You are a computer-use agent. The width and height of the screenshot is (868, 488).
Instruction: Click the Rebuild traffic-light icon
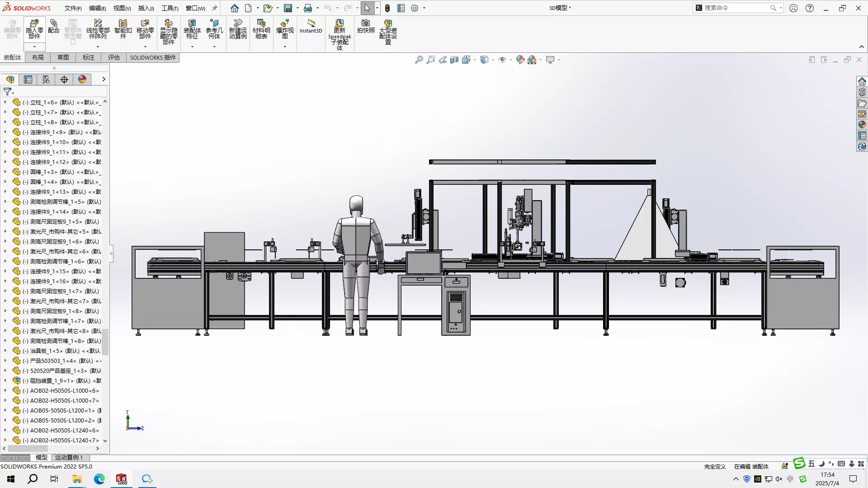point(387,8)
